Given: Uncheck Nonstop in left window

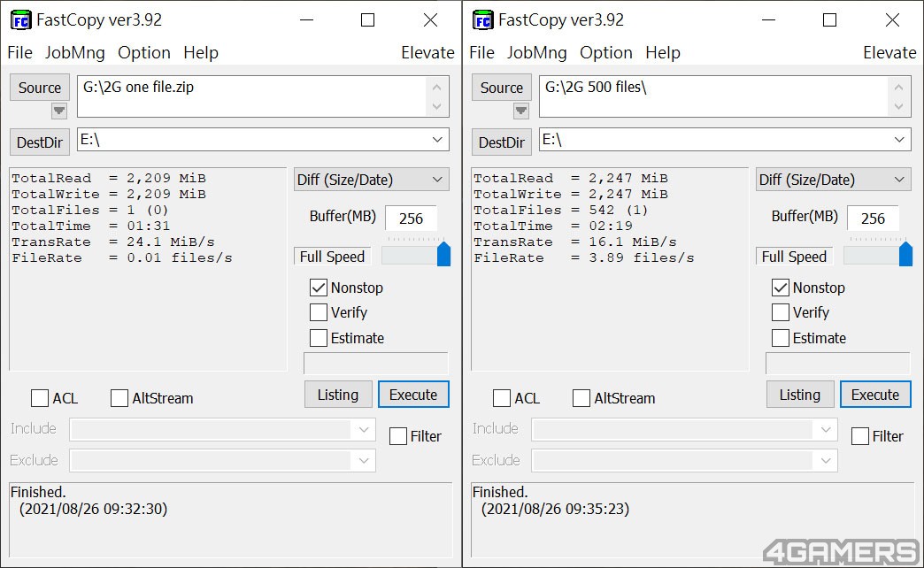Looking at the screenshot, I should coord(319,288).
